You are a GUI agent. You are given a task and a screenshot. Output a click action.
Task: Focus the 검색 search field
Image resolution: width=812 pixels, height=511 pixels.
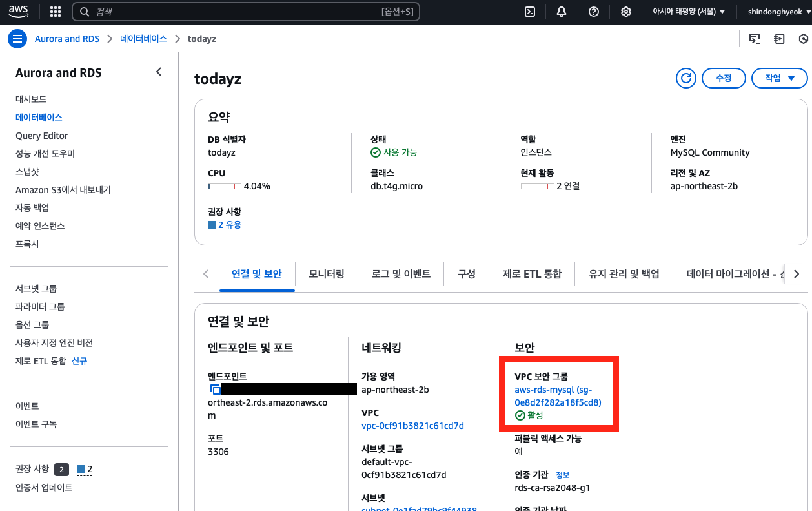pyautogui.click(x=245, y=12)
